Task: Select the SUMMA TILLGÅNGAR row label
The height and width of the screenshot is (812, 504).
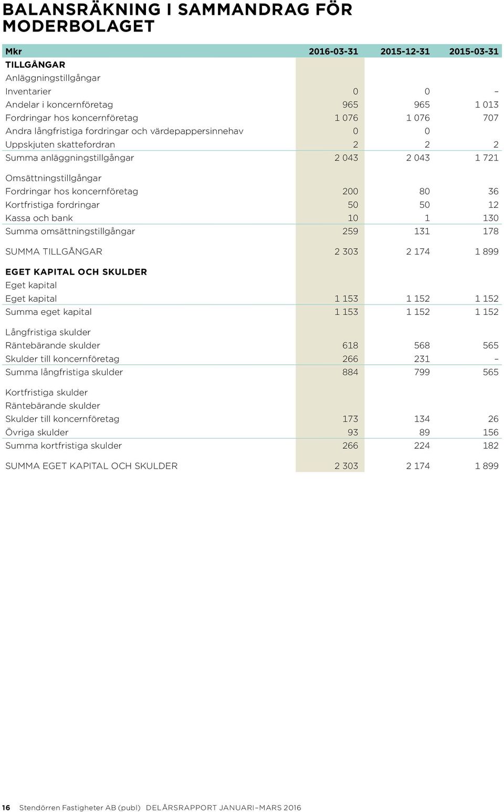Action: pos(54,251)
